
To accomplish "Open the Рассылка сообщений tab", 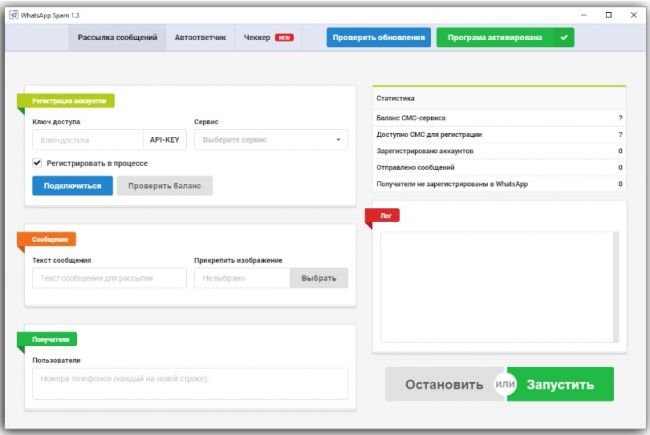I will (117, 37).
